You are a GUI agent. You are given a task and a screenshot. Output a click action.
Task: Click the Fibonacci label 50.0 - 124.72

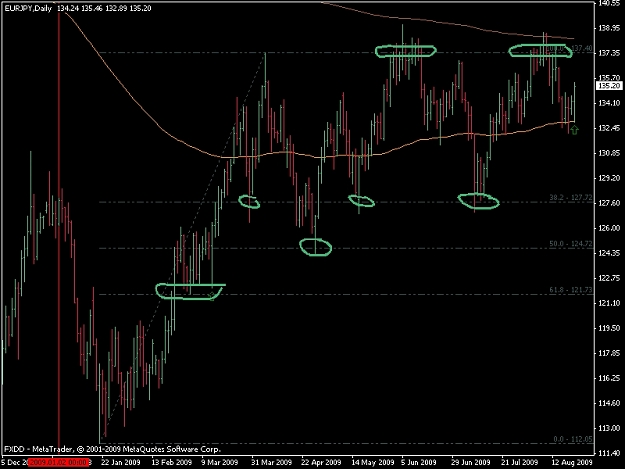[x=571, y=243]
